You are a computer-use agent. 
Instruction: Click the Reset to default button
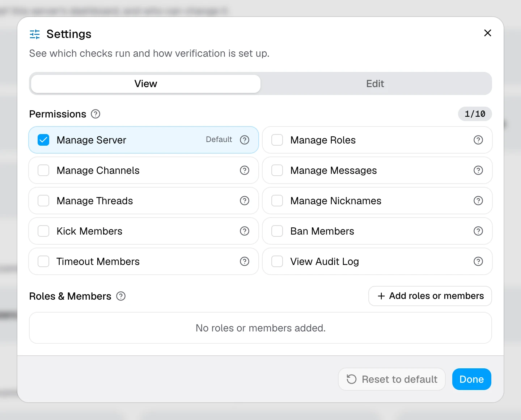[x=392, y=379]
